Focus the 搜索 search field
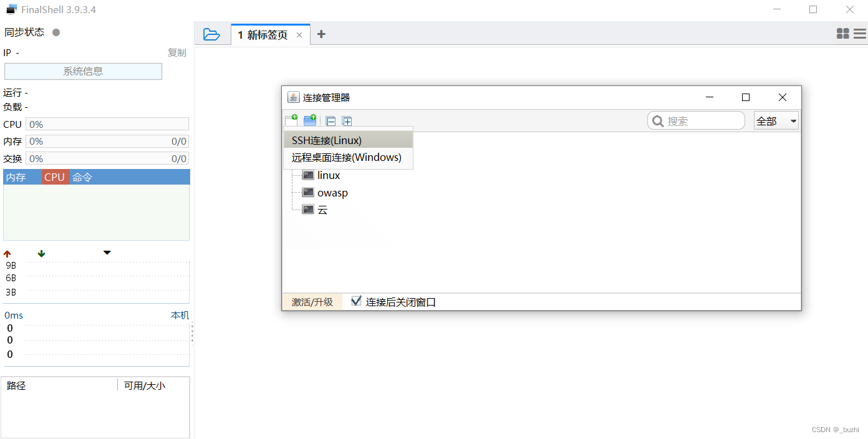868x439 pixels. pyautogui.click(x=696, y=121)
